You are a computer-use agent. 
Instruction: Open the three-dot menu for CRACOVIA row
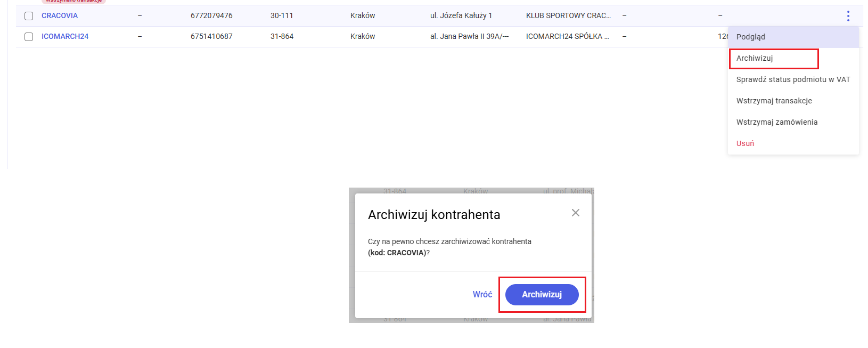[x=848, y=16]
